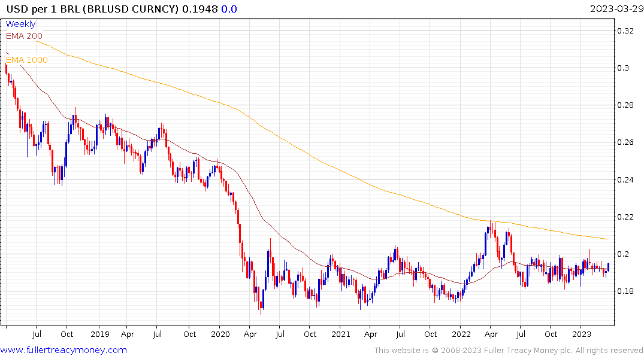Click the 0.24 y-axis label
The height and width of the screenshot is (359, 644).
[x=625, y=180]
